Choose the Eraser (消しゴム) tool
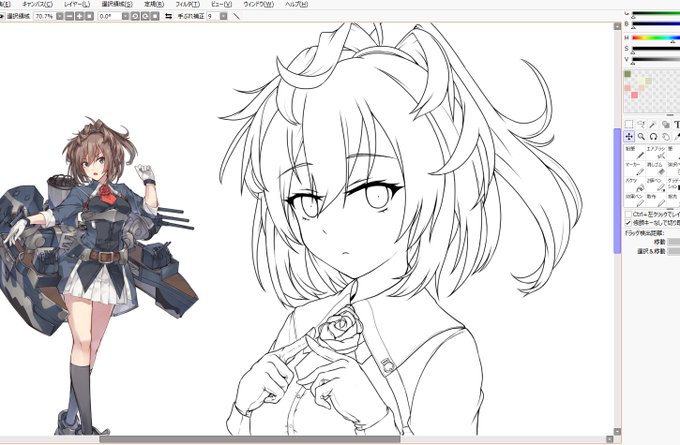The image size is (680, 445). (655, 168)
